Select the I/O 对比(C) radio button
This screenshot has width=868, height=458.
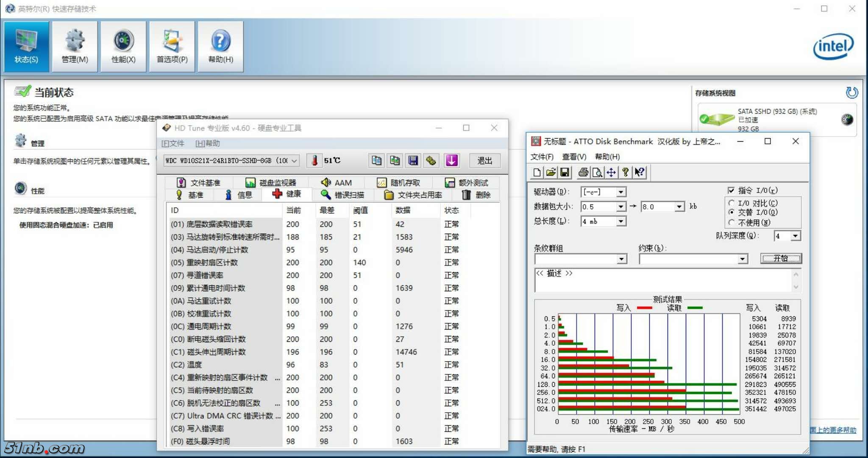point(731,203)
